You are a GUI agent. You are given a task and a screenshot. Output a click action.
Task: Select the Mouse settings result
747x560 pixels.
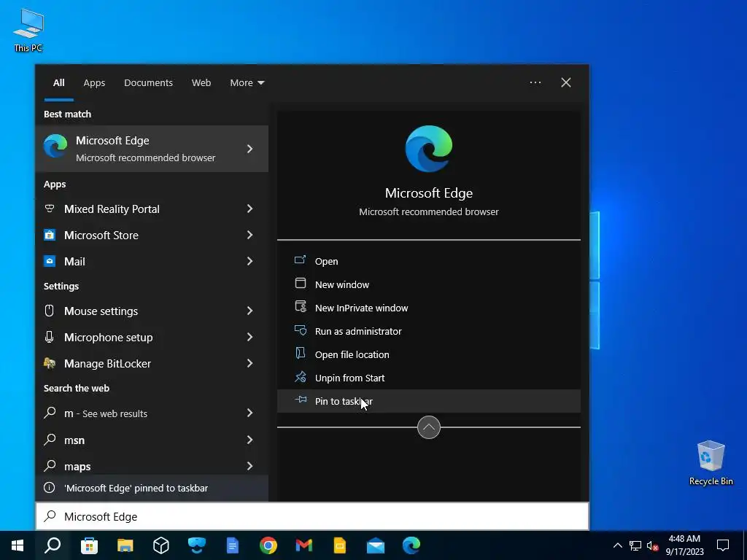click(152, 311)
